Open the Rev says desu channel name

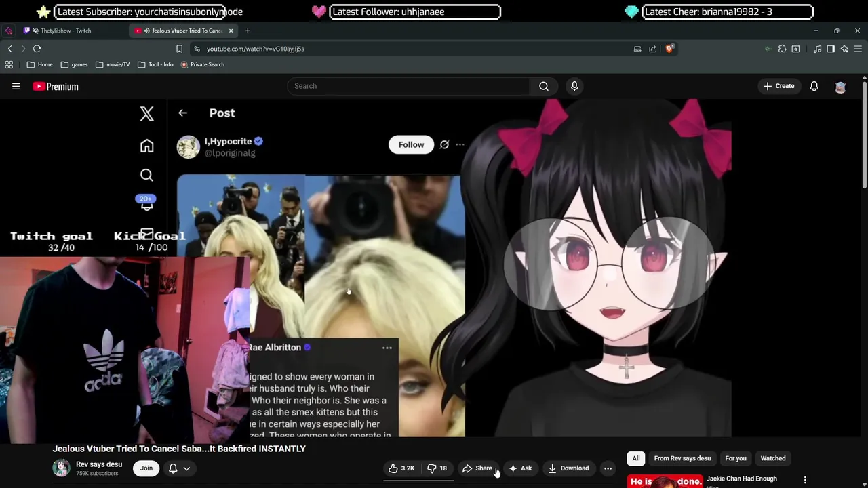pos(99,464)
